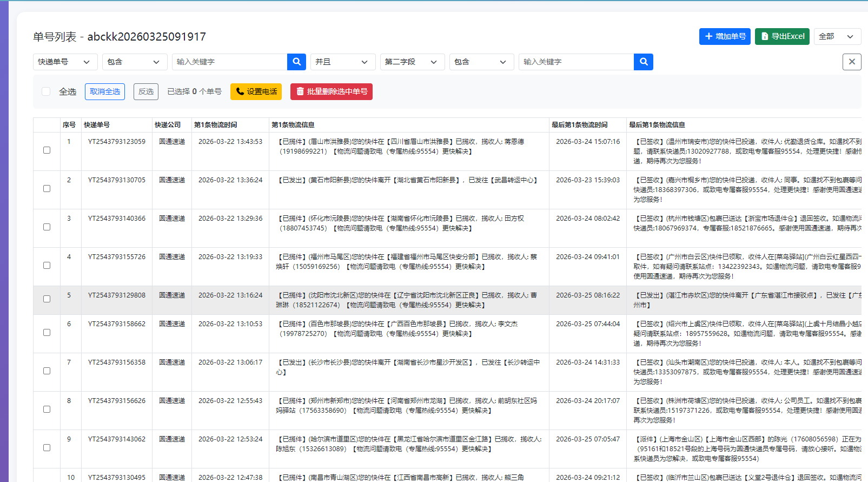This screenshot has width=868, height=482.
Task: Export the list with 导出Excel
Action: pos(782,36)
